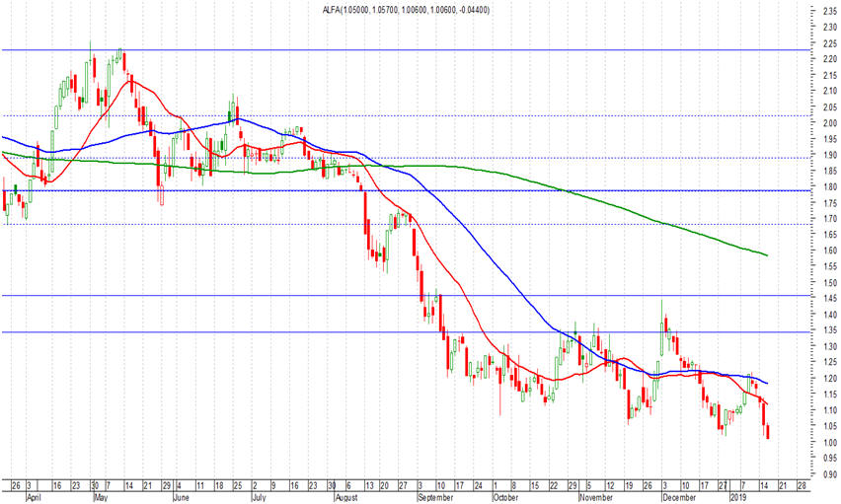Click date label 24 in September
Screen dimensions: 841x504
coord(479,486)
